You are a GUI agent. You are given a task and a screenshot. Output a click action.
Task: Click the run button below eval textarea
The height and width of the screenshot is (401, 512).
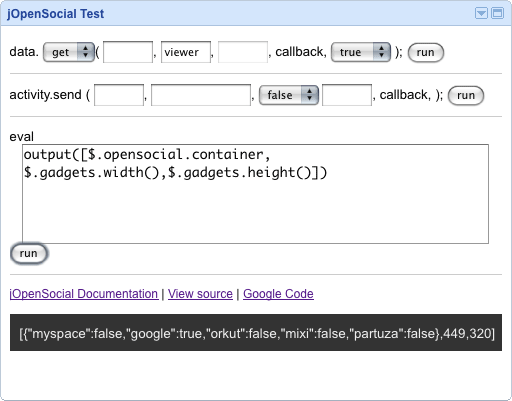coord(29,254)
